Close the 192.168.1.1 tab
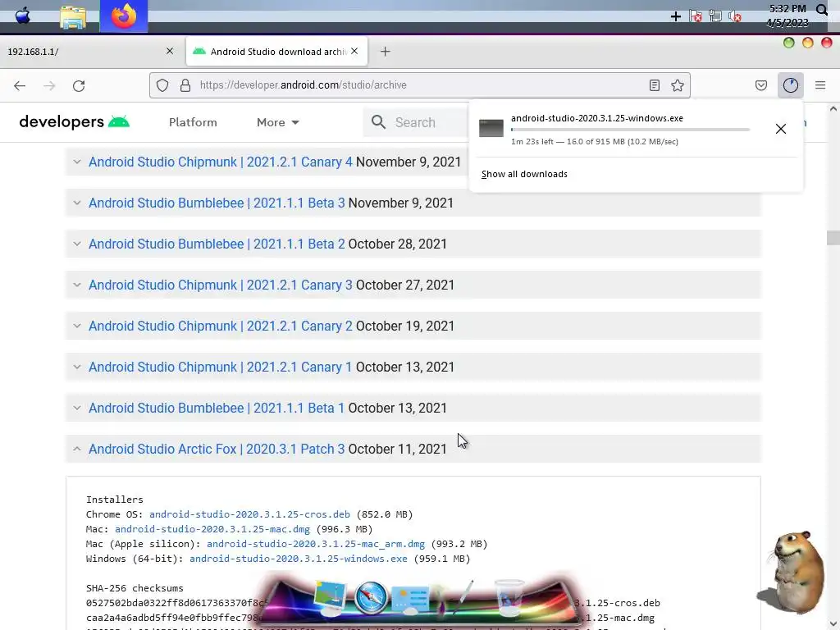The height and width of the screenshot is (630, 840). tap(170, 51)
